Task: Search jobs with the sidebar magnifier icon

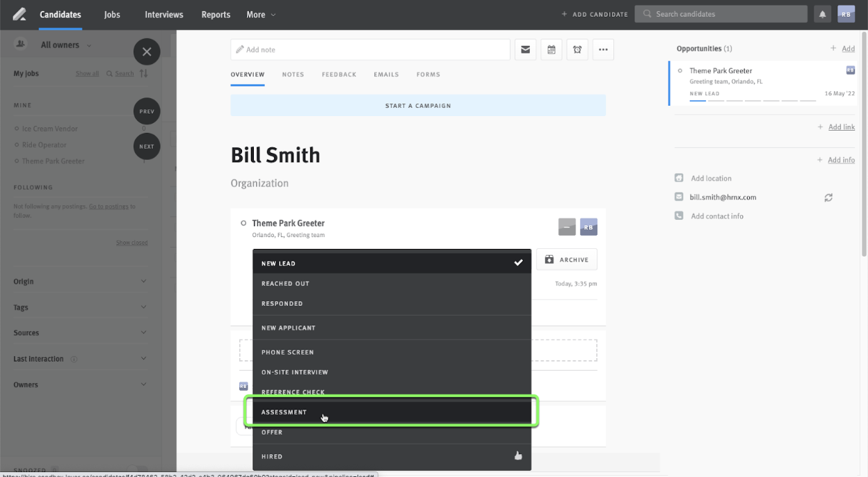Action: [109, 73]
